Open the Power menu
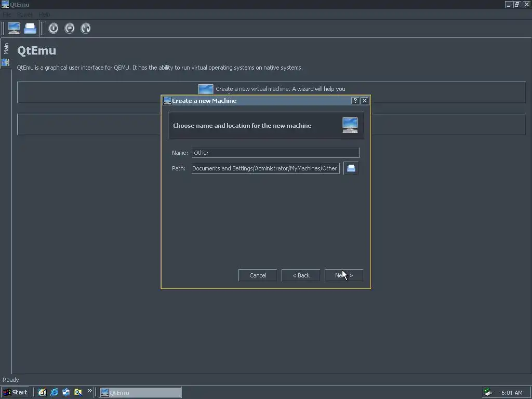The height and width of the screenshot is (399, 532). [x=25, y=15]
